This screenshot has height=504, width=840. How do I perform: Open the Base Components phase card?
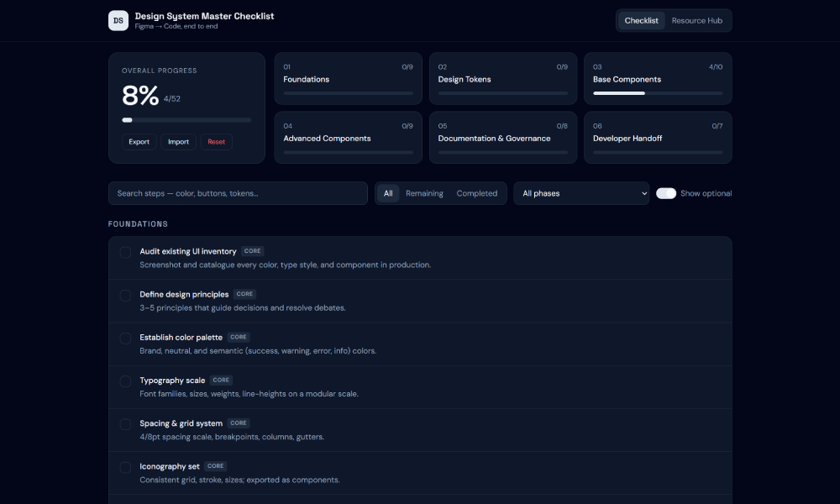click(x=658, y=79)
